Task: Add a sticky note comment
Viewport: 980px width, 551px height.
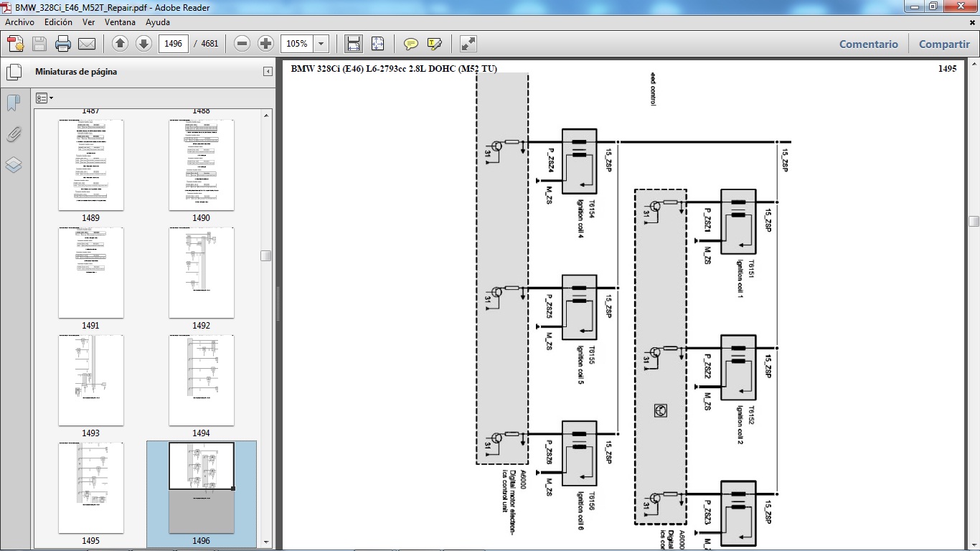Action: pyautogui.click(x=411, y=44)
